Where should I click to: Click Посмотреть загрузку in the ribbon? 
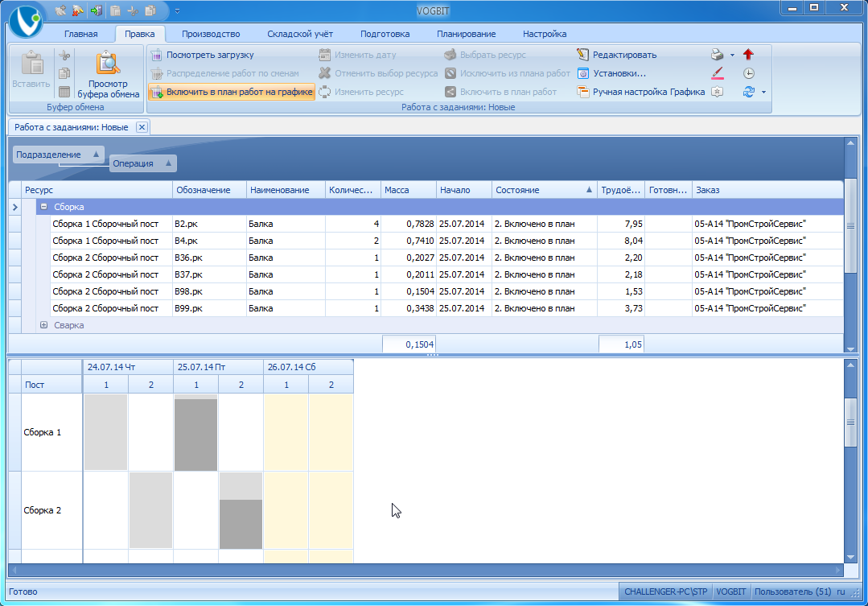point(203,55)
